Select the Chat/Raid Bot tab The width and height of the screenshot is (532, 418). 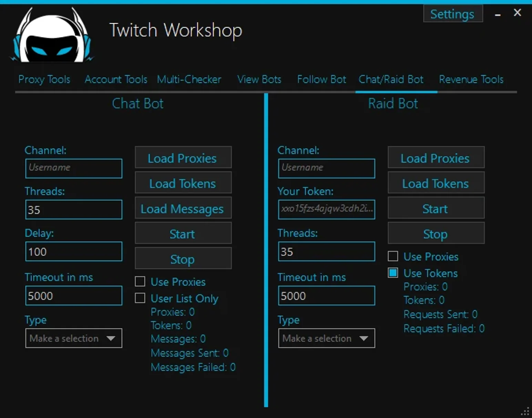point(391,80)
